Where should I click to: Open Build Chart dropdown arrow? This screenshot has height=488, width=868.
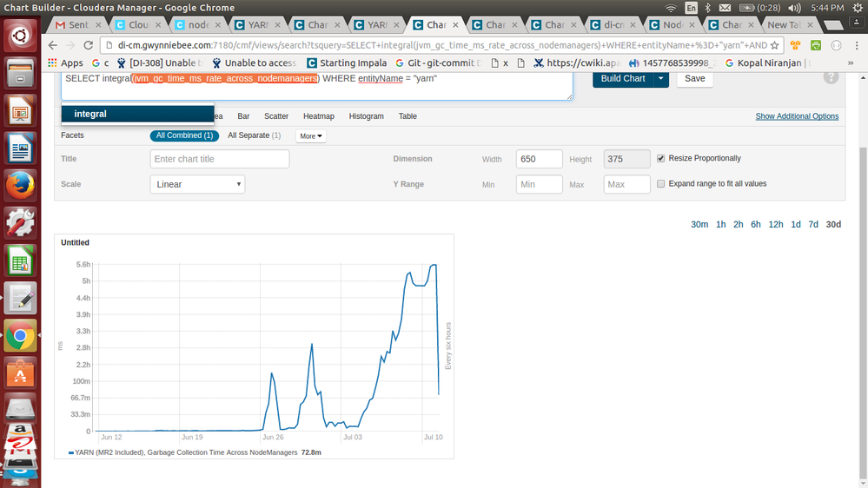660,78
